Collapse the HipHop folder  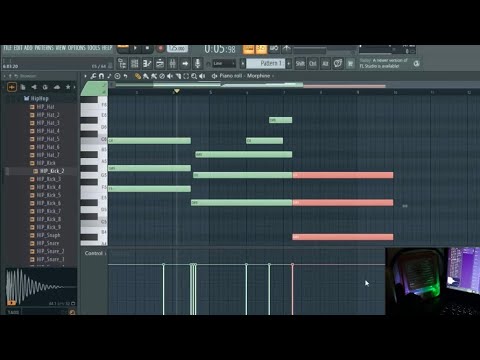tap(36, 99)
